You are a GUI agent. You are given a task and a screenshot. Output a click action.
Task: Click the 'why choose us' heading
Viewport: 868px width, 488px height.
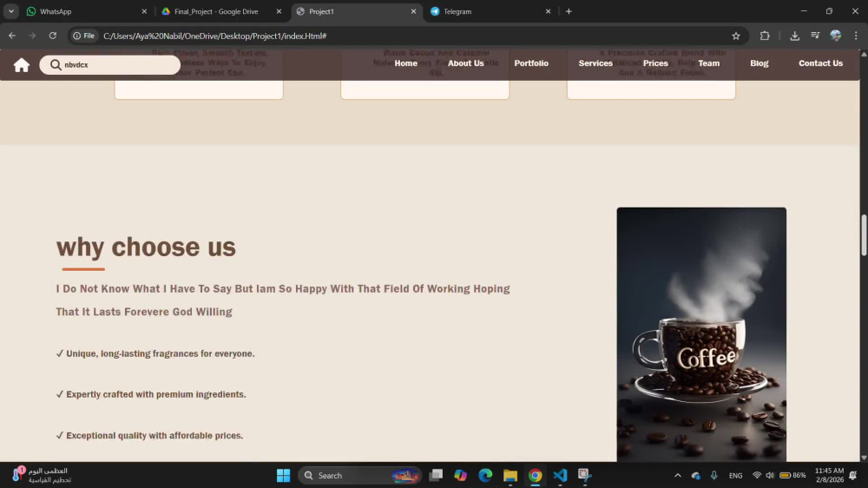146,247
